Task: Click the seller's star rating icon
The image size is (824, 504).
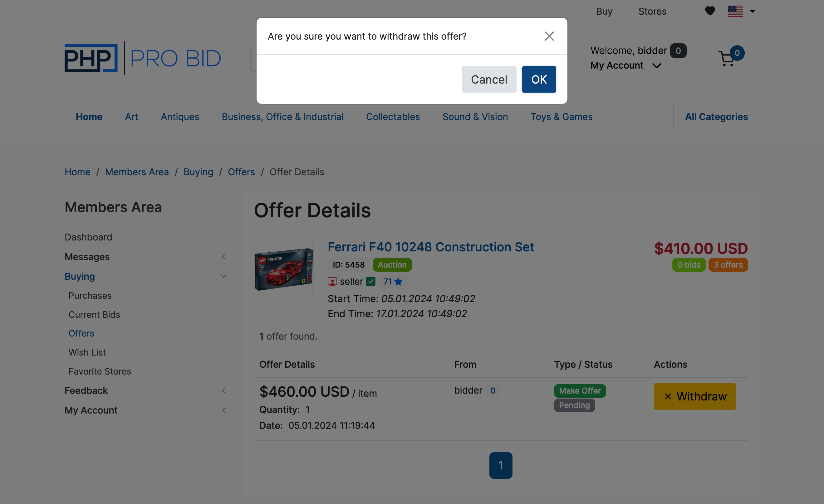Action: click(x=398, y=282)
